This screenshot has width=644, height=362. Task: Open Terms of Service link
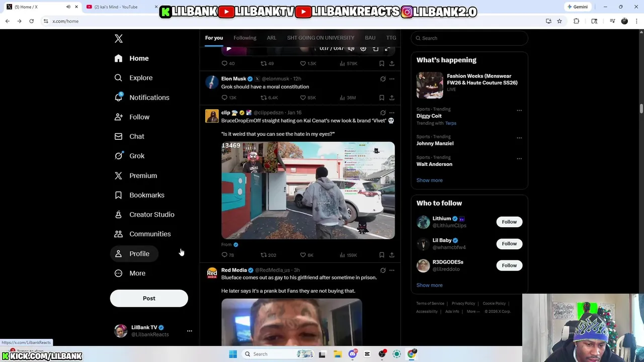tap(430, 304)
